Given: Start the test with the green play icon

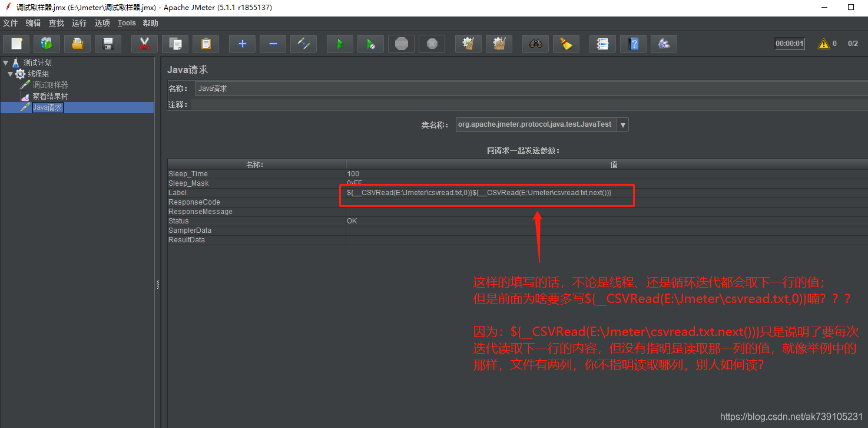Looking at the screenshot, I should pyautogui.click(x=340, y=44).
